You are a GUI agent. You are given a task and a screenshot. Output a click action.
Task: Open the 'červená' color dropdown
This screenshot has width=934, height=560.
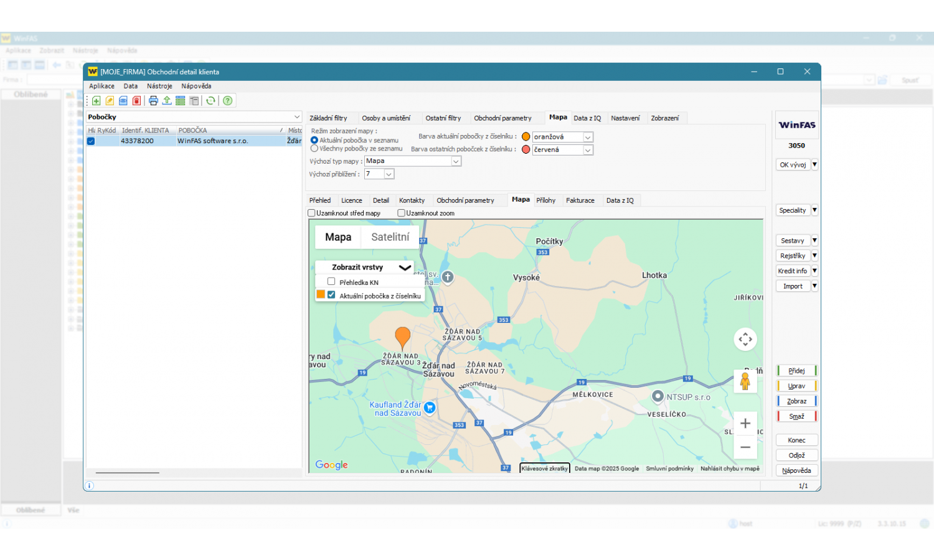(x=588, y=150)
